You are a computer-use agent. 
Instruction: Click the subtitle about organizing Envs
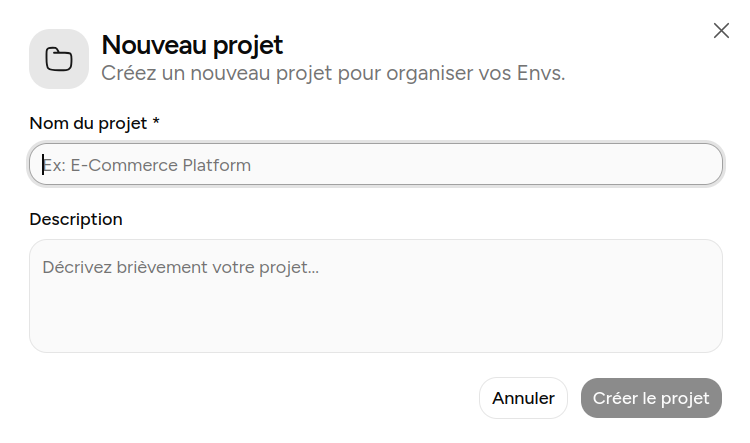(333, 73)
